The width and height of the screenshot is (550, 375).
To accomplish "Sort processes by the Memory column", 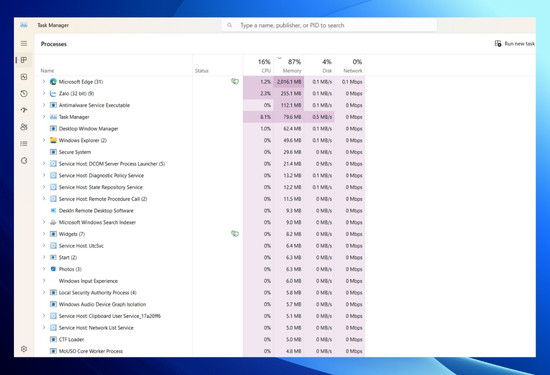I will 289,65.
